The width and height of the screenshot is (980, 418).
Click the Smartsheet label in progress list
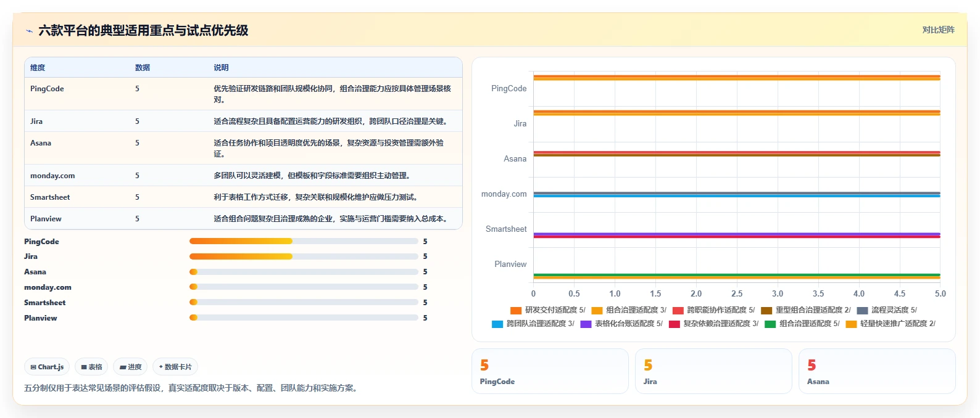pyautogui.click(x=45, y=303)
